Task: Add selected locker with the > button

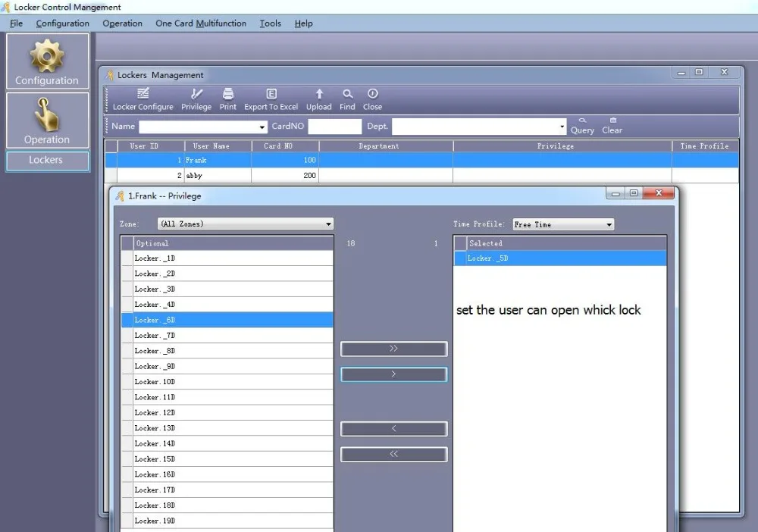Action: point(393,374)
